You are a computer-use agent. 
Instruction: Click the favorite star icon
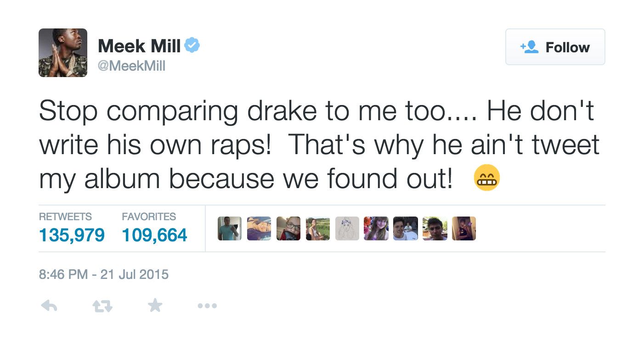(x=155, y=305)
